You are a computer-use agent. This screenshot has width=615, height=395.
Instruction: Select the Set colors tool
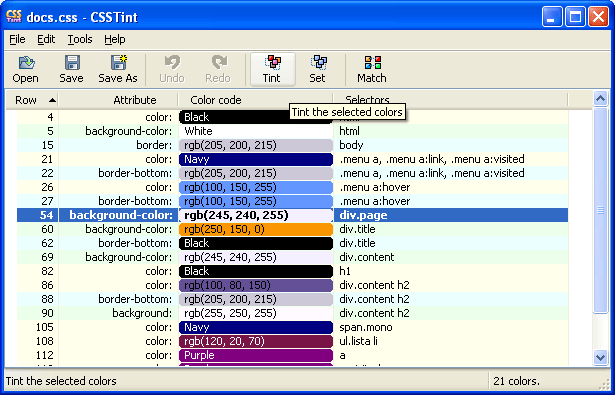click(317, 69)
